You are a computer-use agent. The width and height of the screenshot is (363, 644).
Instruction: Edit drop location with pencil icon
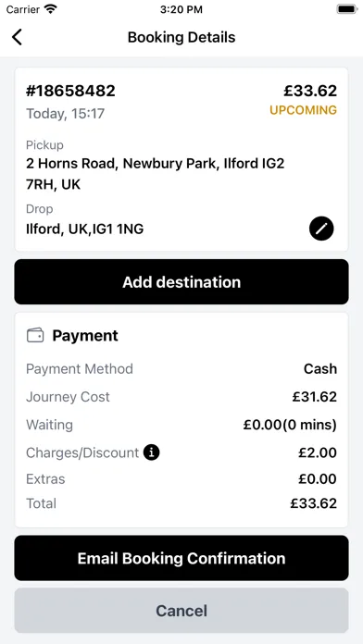point(321,229)
